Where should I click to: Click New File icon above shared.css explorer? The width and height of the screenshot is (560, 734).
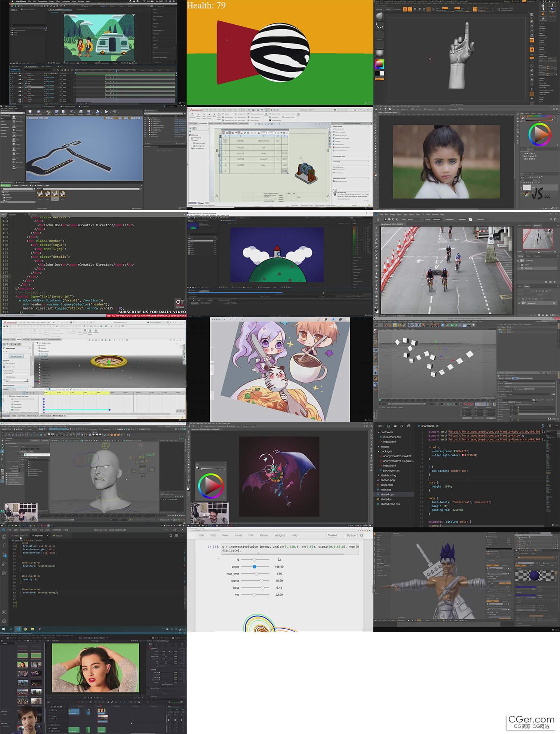pyautogui.click(x=388, y=426)
